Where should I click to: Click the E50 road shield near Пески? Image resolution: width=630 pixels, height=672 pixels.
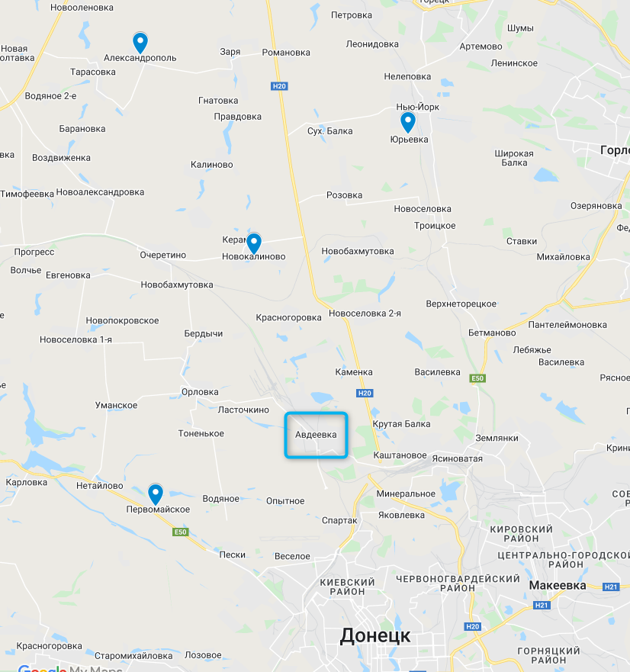tap(180, 532)
